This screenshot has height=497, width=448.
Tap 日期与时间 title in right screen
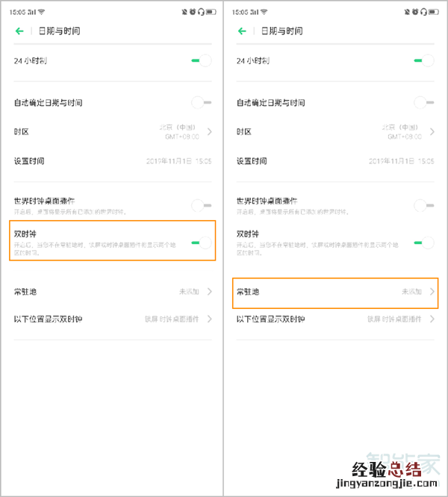pos(281,31)
